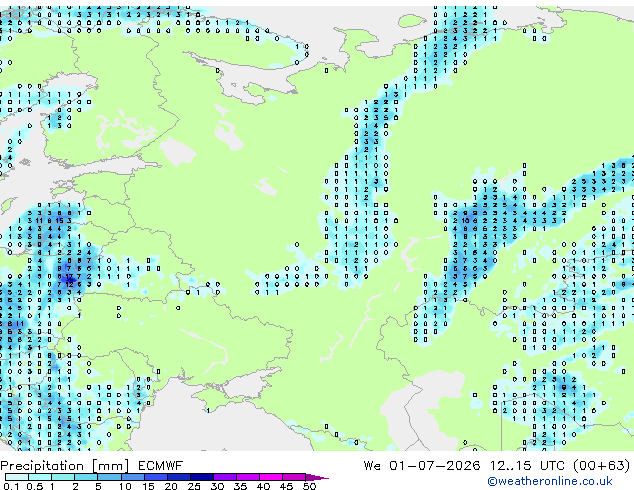Click the We 01-07-2026 date label
Viewport: 634px width, 490px height.
[422, 466]
